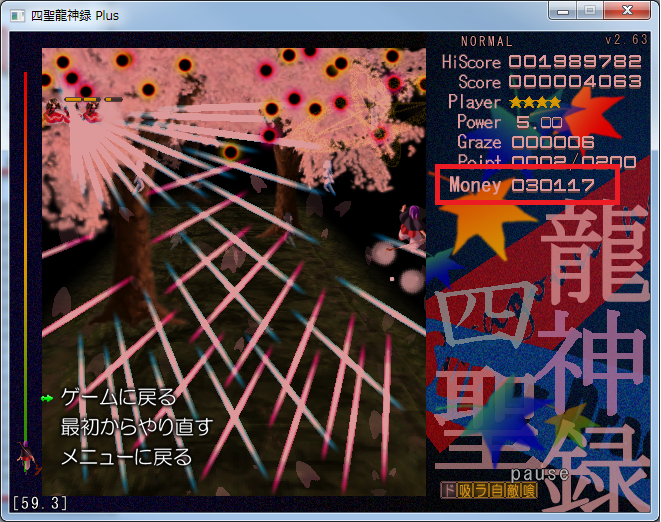Click the 自 status indicator icon
Image resolution: width=661 pixels, height=522 pixels.
pos(497,490)
